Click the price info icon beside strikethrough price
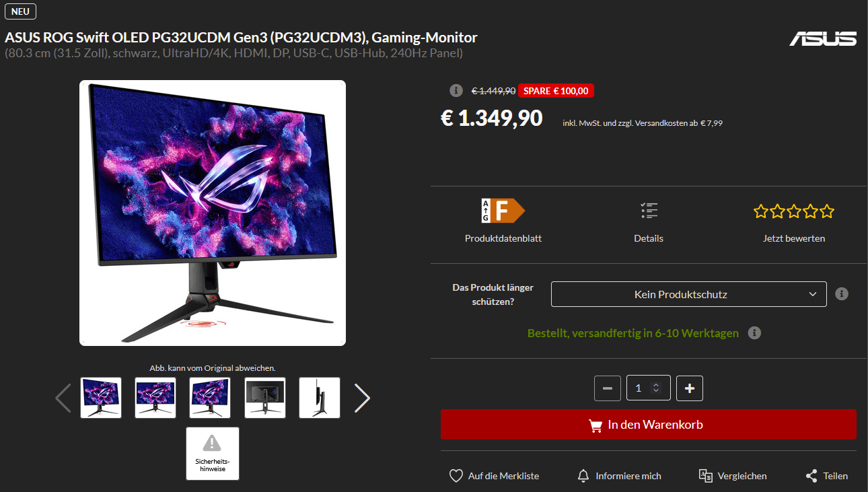The height and width of the screenshot is (492, 868). point(456,91)
